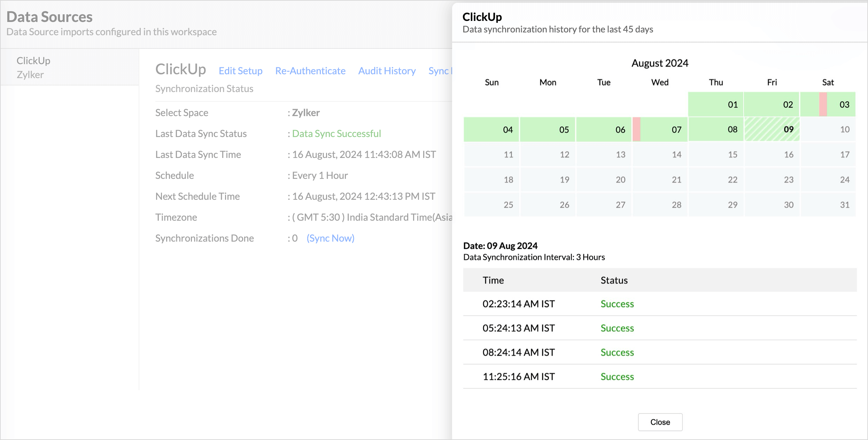Screen dimensions: 868x440
Task: Click the Data Sync Successful status text
Action: pyautogui.click(x=336, y=134)
